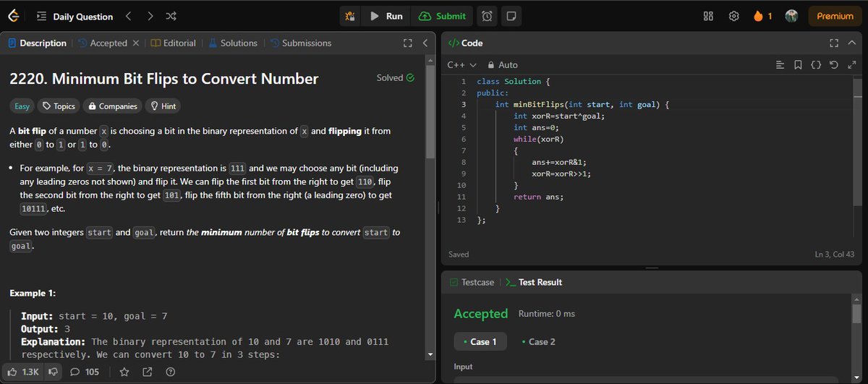This screenshot has width=868, height=384.
Task: Switch to the Description tab
Action: coord(37,43)
